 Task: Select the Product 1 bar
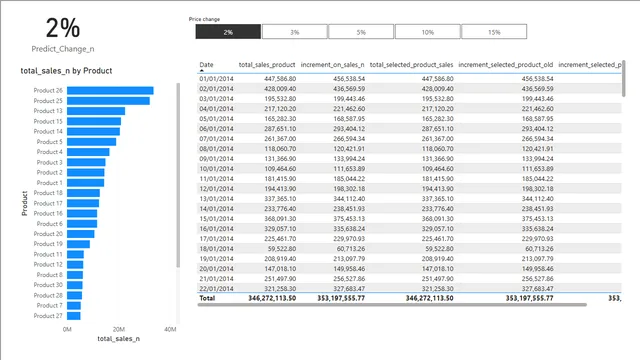85,183
